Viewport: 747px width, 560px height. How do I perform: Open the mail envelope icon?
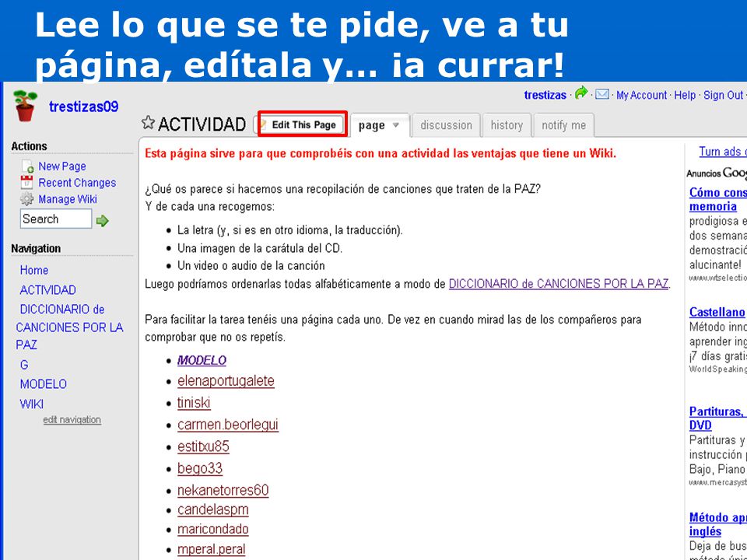coord(602,95)
